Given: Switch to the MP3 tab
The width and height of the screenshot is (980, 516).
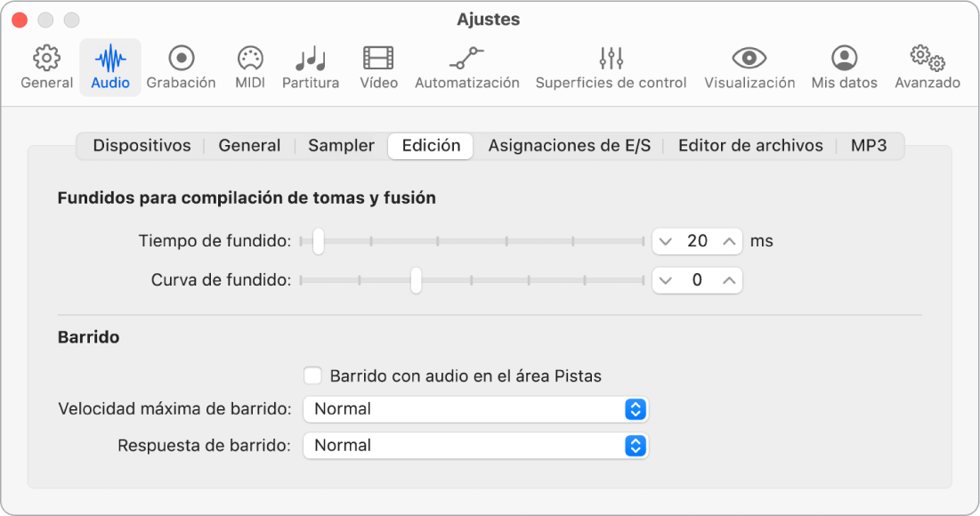Looking at the screenshot, I should pyautogui.click(x=869, y=146).
